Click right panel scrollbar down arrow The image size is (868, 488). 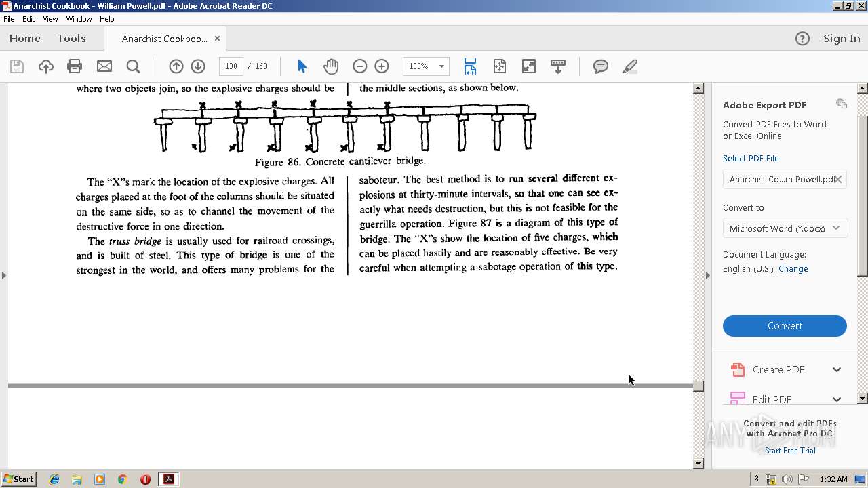863,399
